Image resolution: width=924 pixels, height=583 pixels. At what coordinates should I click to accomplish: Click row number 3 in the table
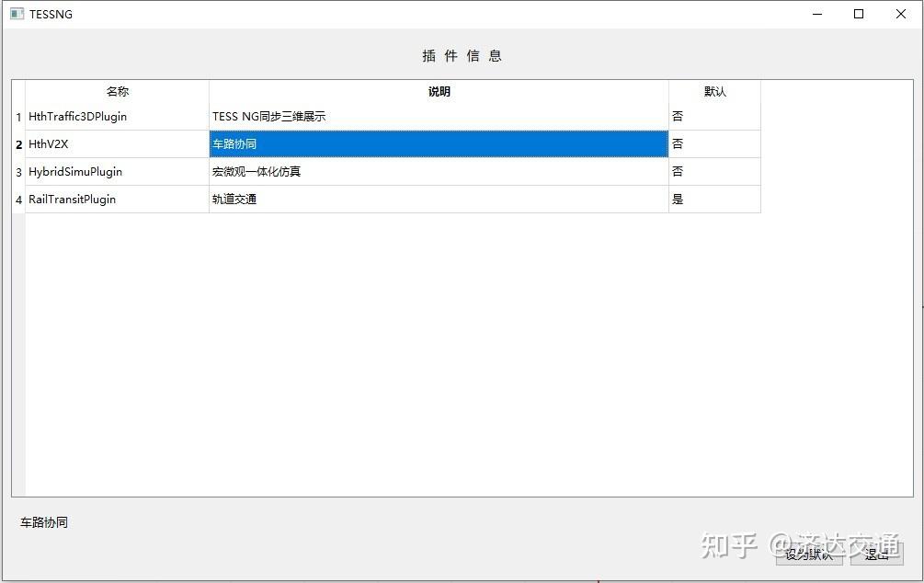[x=18, y=172]
